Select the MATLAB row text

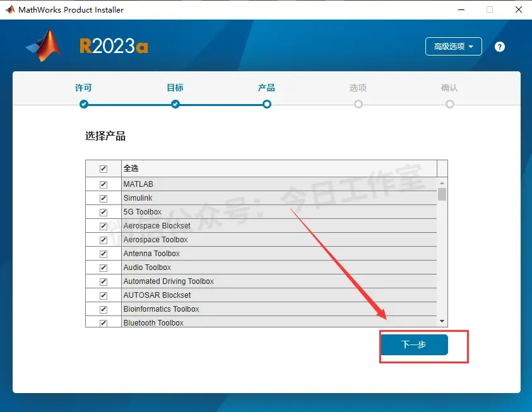pos(138,184)
